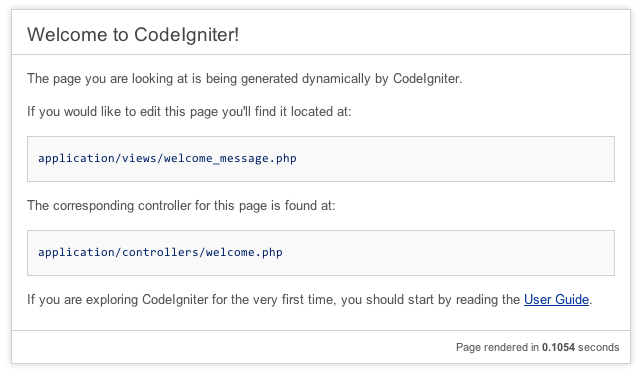Click 'application' in the welcome_message.php path
Viewport: 640px width, 378px height.
point(76,158)
